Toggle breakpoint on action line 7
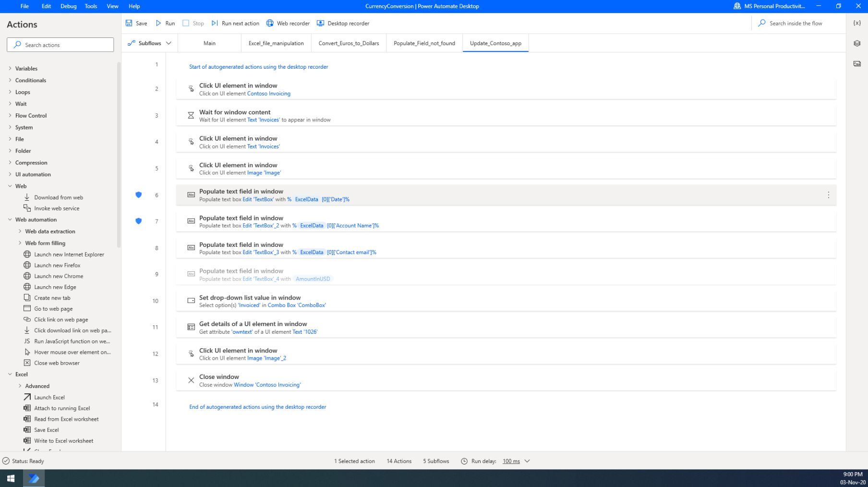Screen dimensions: 868x487 click(139, 221)
